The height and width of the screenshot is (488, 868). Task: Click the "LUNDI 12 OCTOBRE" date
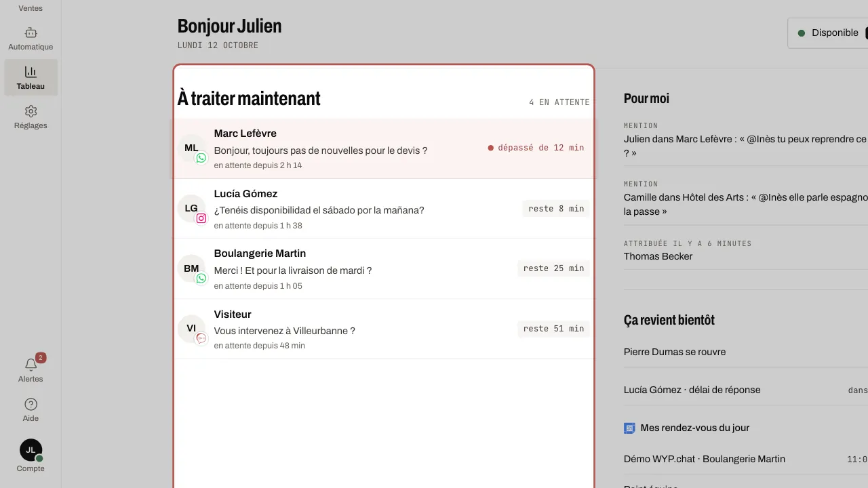coord(218,45)
